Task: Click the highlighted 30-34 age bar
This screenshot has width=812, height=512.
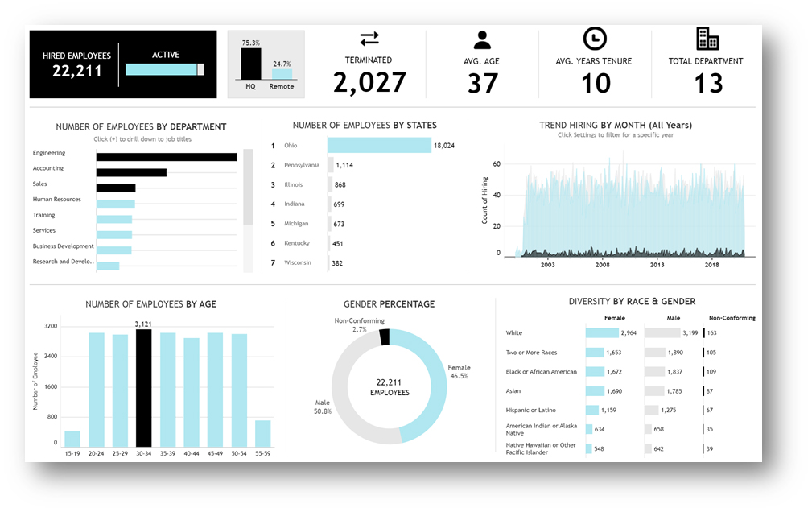Action: click(x=143, y=388)
